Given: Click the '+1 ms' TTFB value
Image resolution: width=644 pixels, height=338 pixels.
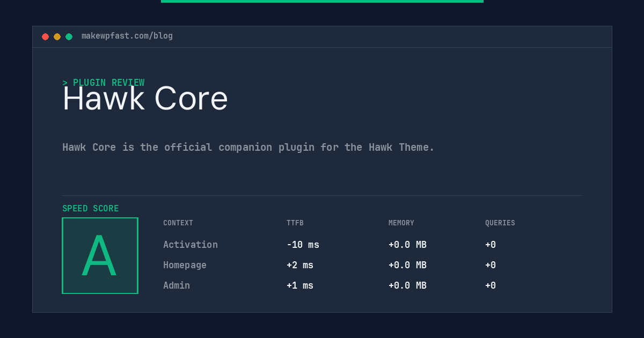Looking at the screenshot, I should pos(300,285).
